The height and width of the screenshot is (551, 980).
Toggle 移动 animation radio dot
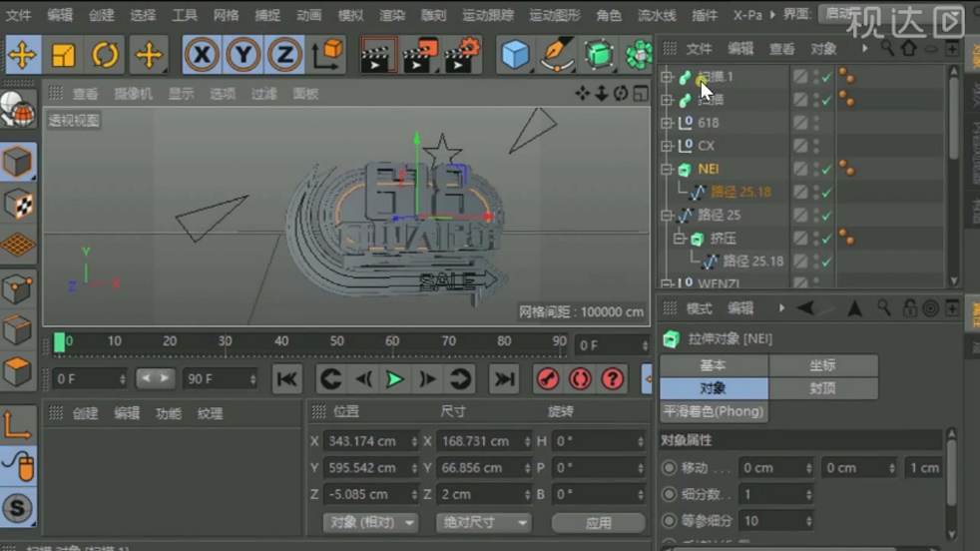[670, 468]
